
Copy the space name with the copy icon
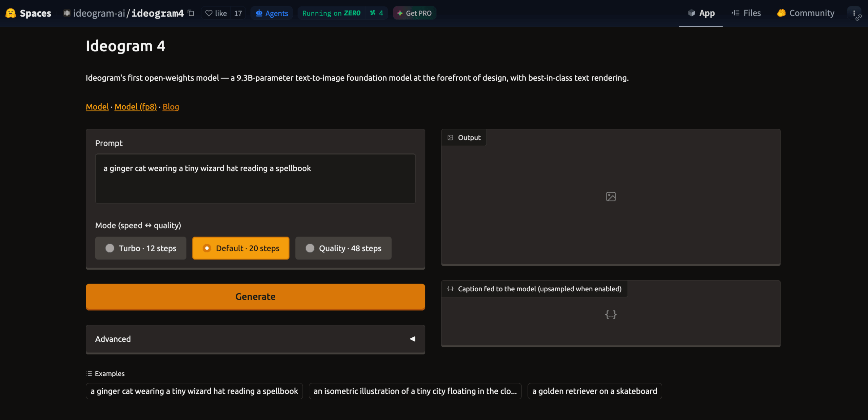tap(191, 13)
